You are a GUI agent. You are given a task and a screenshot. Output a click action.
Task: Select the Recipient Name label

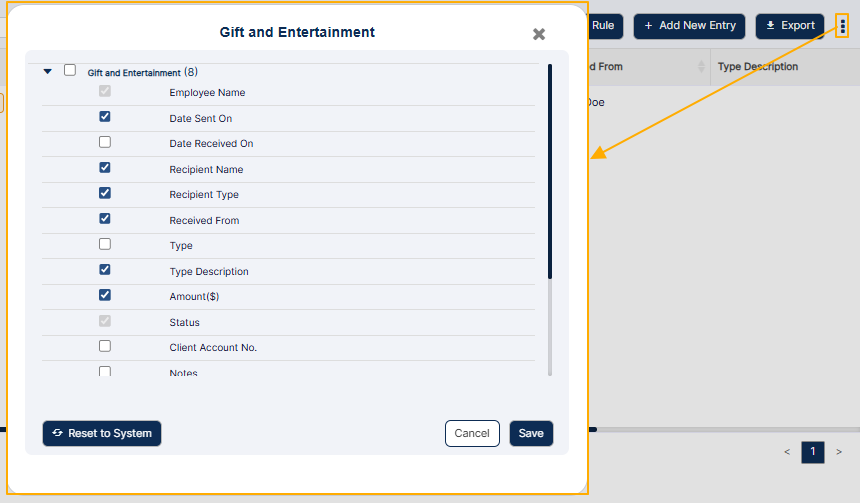tap(206, 169)
